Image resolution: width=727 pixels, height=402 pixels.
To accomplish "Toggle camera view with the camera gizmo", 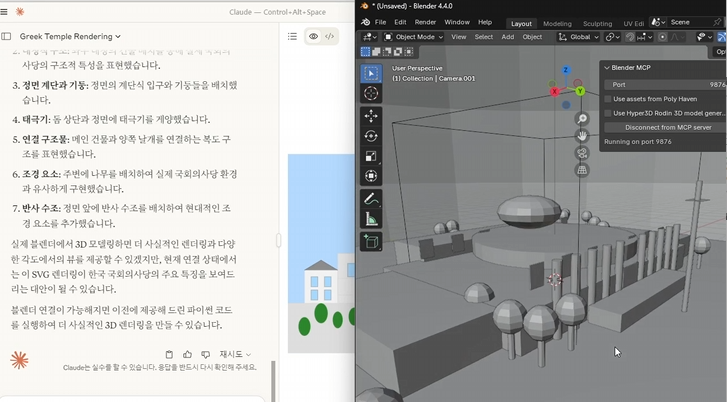I will click(582, 153).
